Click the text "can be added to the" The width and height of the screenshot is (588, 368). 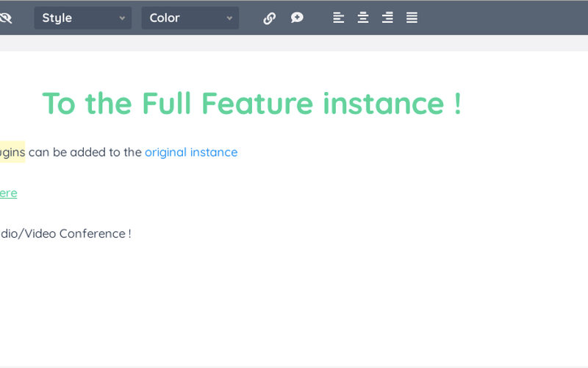click(85, 152)
